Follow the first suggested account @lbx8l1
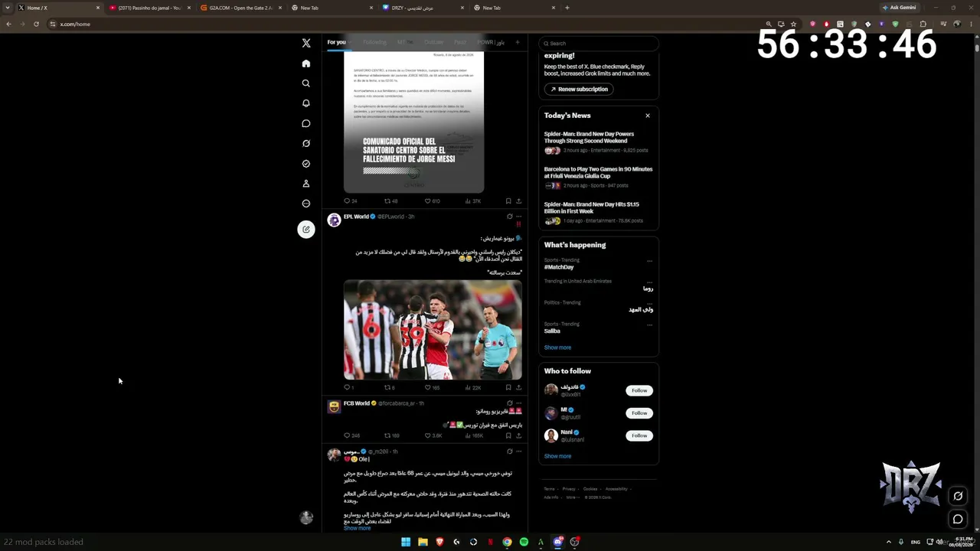Image resolution: width=980 pixels, height=551 pixels. pos(639,390)
